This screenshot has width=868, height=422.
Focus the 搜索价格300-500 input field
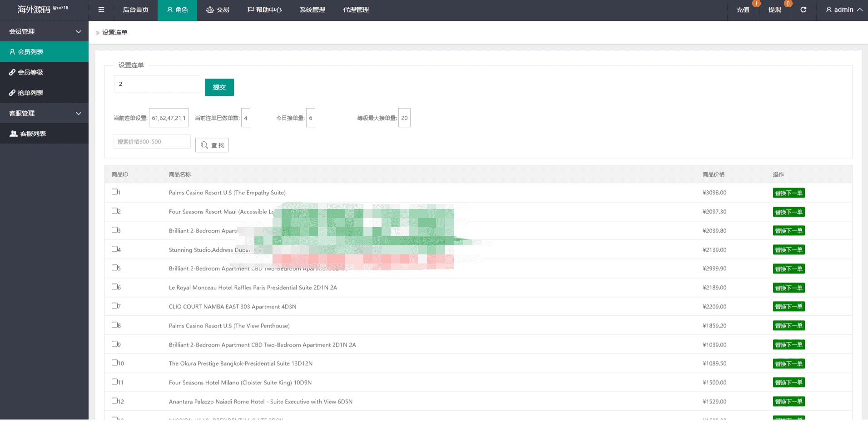tap(152, 141)
